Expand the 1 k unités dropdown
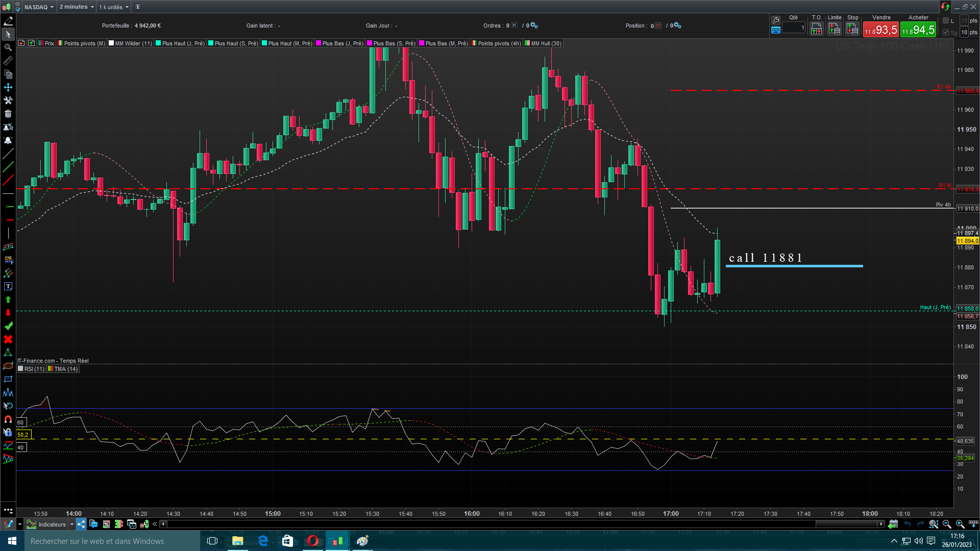This screenshot has height=551, width=980. click(x=114, y=7)
